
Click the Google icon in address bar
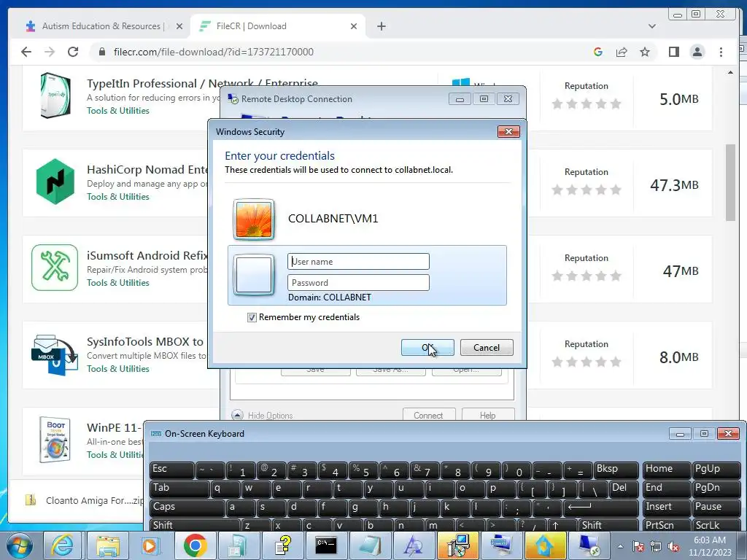(598, 52)
